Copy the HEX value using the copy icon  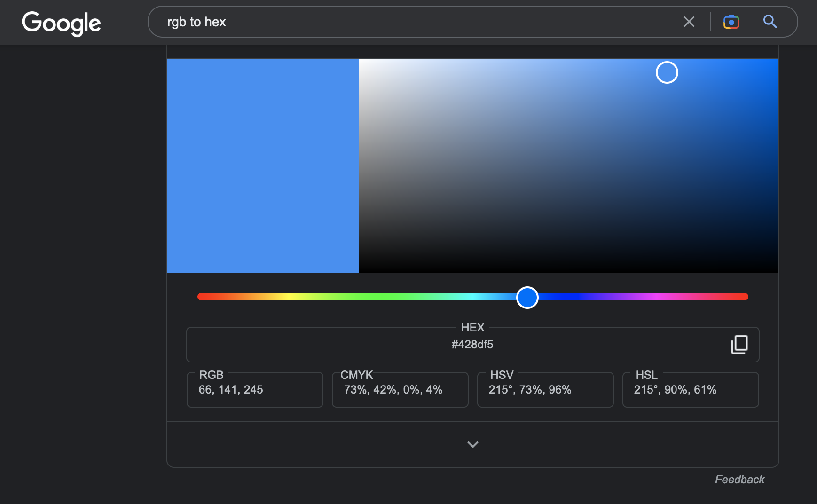click(x=739, y=345)
